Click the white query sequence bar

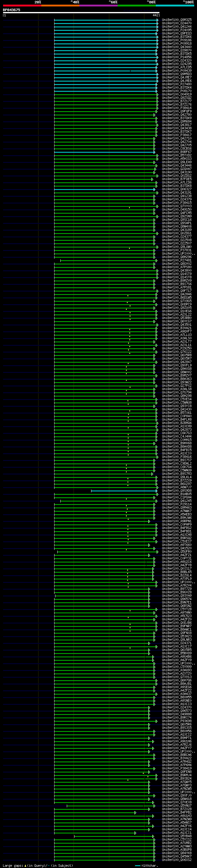point(81,12)
